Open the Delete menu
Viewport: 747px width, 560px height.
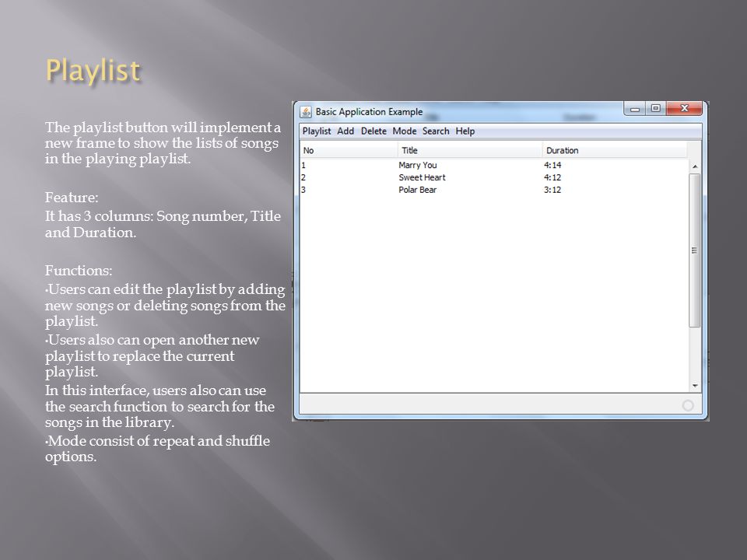point(373,131)
